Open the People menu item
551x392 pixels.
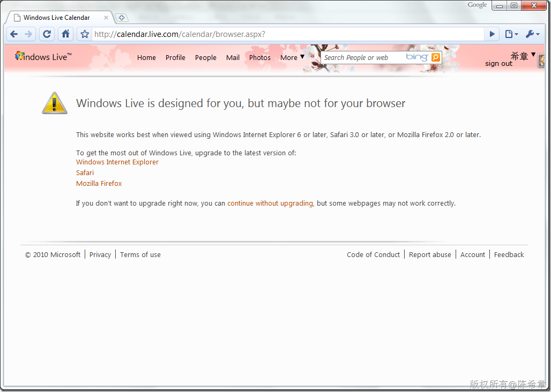click(x=206, y=57)
